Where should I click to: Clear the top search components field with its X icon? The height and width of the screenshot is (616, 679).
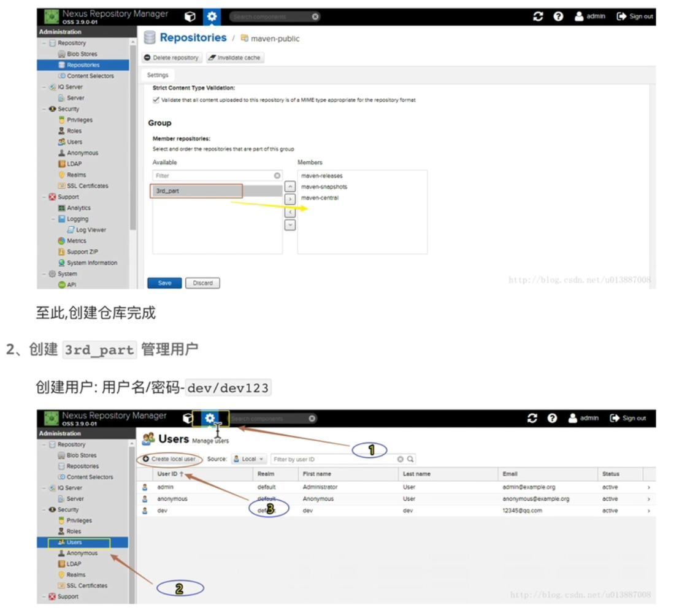pos(315,17)
